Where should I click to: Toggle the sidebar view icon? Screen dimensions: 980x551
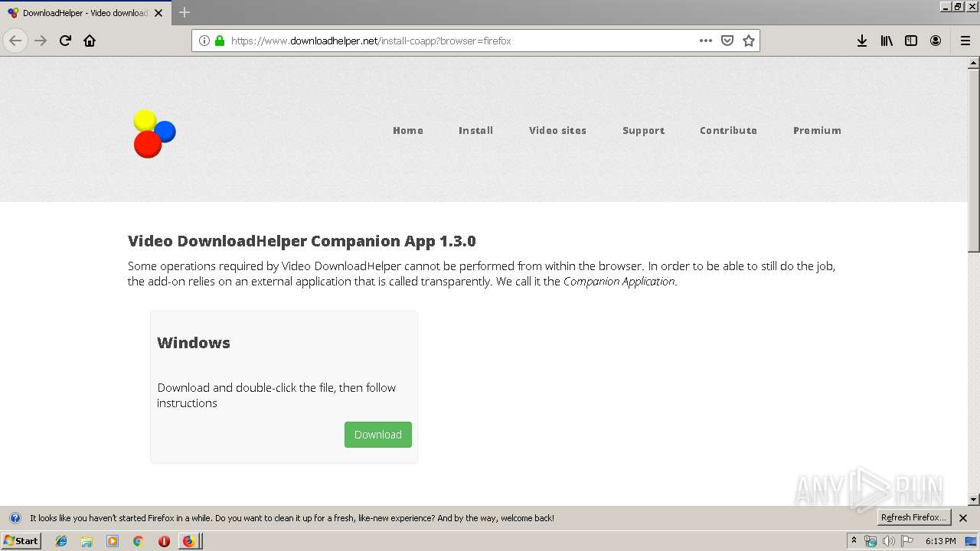tap(911, 41)
